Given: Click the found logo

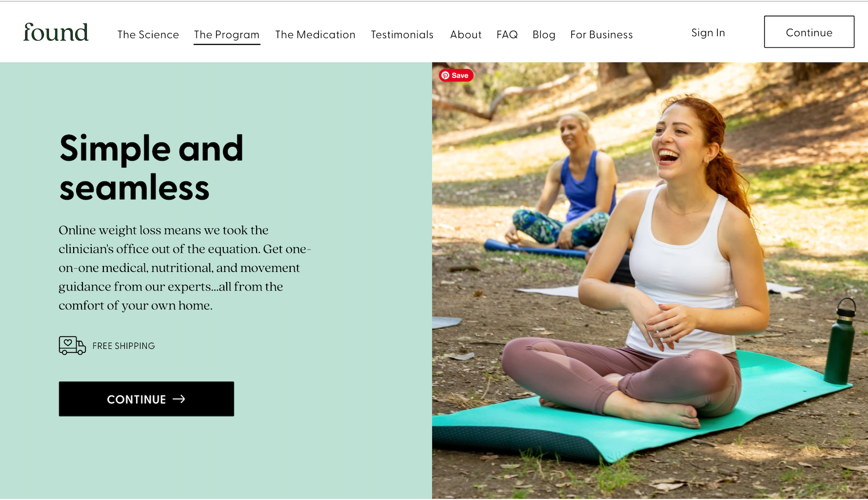Looking at the screenshot, I should pos(56,32).
